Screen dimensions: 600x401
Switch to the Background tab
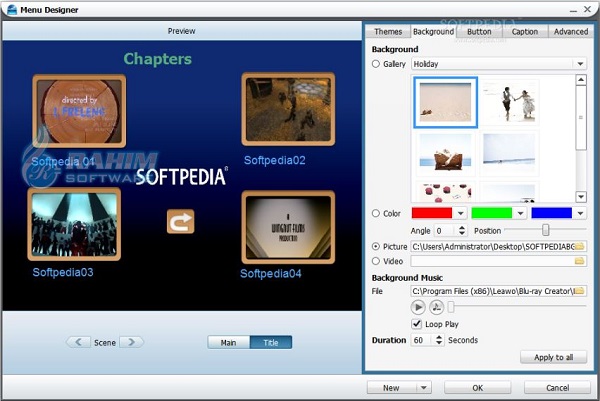click(x=434, y=31)
